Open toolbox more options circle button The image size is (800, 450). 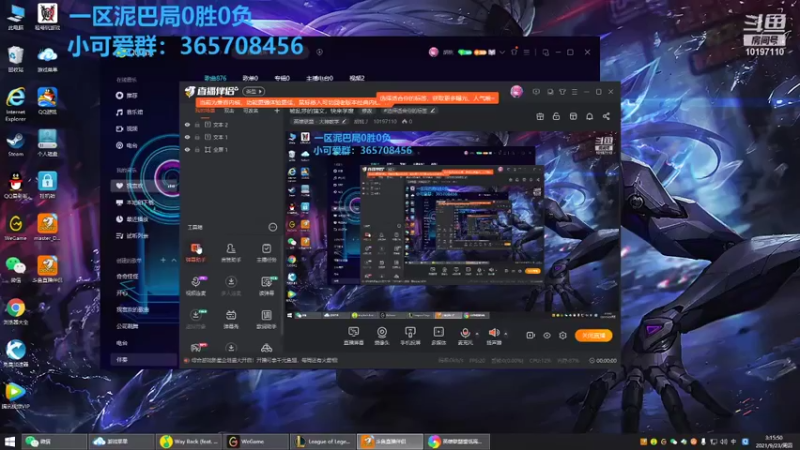pos(272,227)
